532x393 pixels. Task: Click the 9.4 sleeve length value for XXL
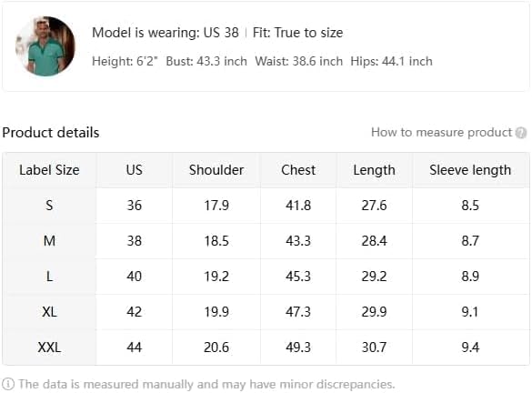(470, 348)
